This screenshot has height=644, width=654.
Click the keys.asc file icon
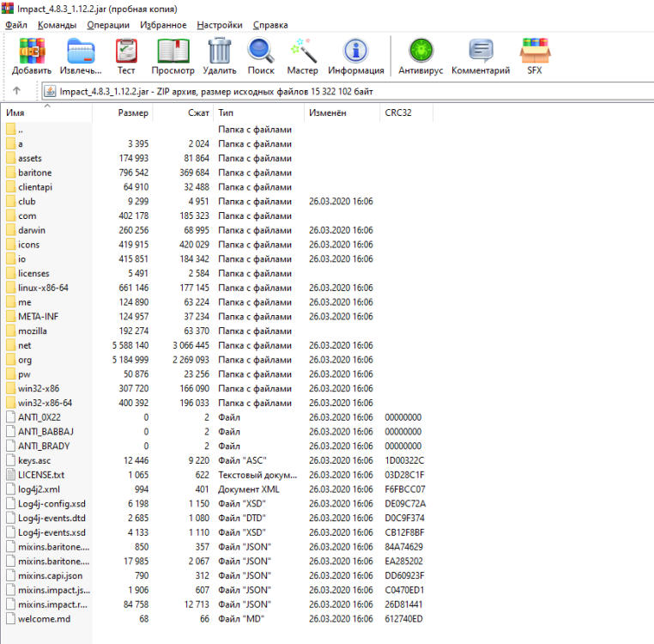[x=11, y=460]
